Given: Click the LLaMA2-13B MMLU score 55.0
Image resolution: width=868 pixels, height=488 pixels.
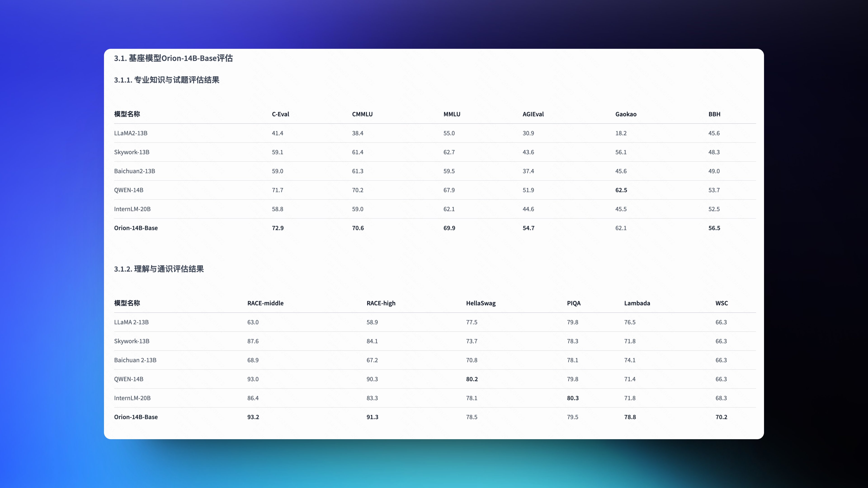Looking at the screenshot, I should [449, 133].
